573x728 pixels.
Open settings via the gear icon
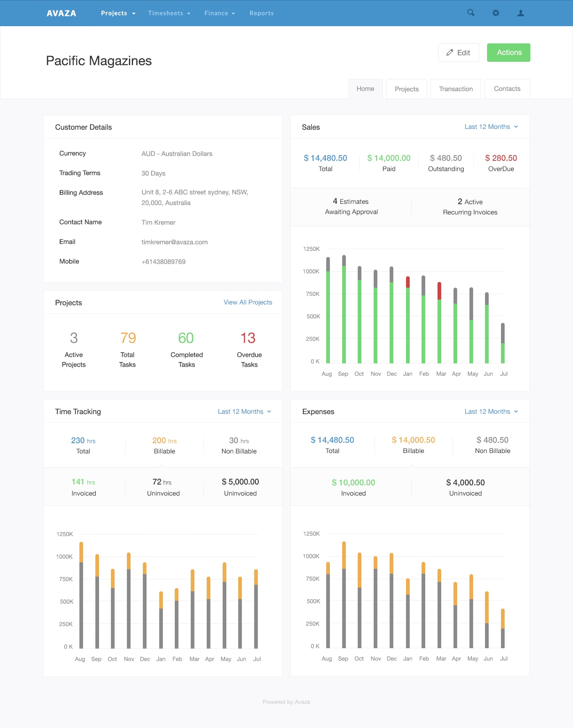click(x=496, y=13)
